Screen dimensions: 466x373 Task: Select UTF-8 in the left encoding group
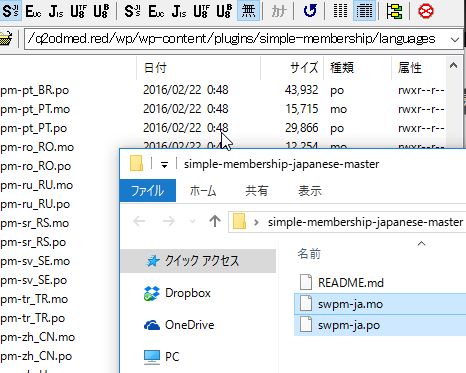tap(78, 11)
